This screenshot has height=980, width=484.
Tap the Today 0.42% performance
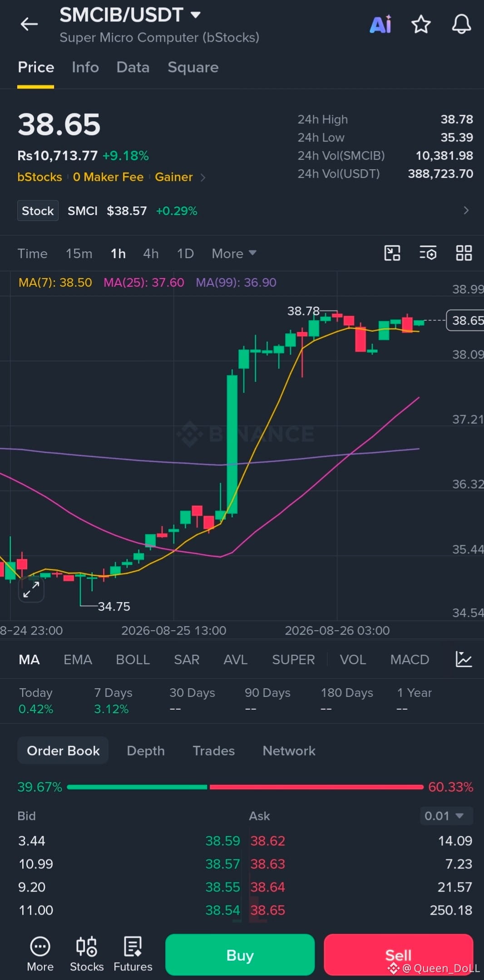click(36, 701)
